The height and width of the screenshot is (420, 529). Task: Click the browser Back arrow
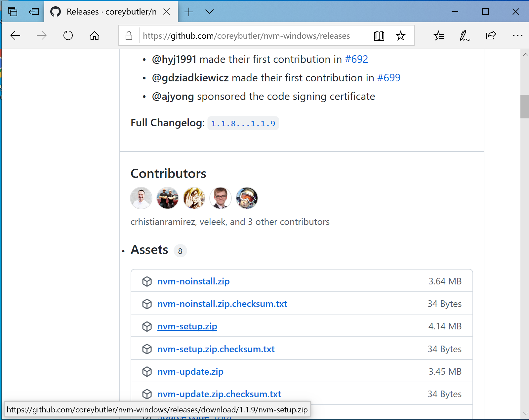[16, 35]
